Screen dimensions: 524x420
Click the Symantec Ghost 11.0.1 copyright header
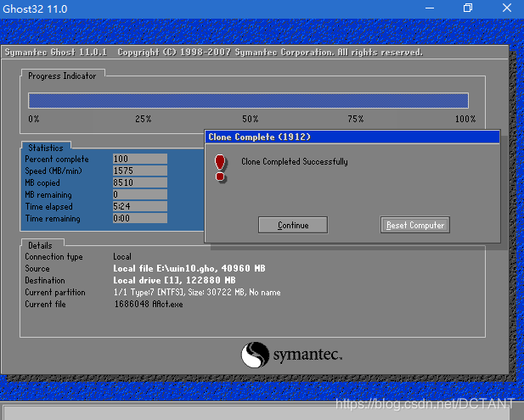(214, 53)
